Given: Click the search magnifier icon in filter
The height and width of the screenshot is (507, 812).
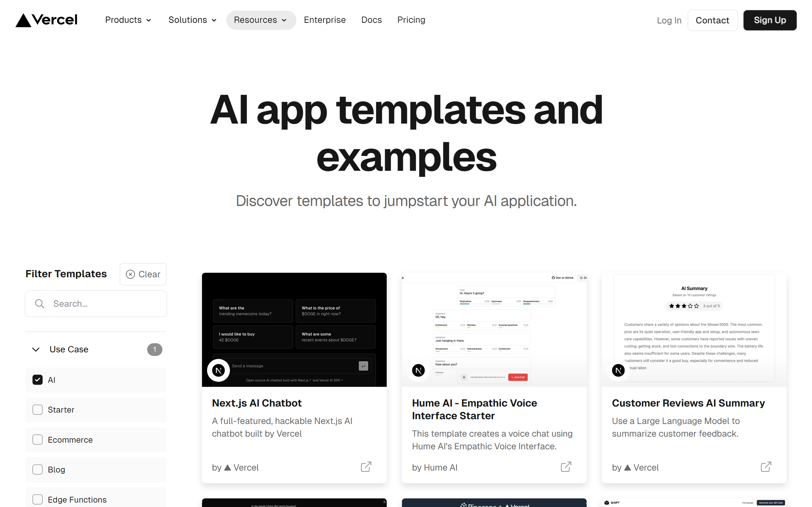Looking at the screenshot, I should click(x=40, y=304).
